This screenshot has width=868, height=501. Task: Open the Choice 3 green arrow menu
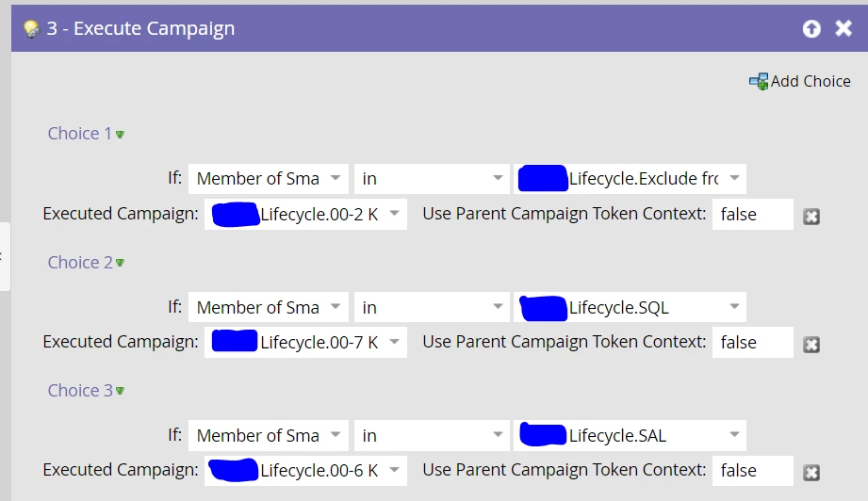(x=121, y=391)
